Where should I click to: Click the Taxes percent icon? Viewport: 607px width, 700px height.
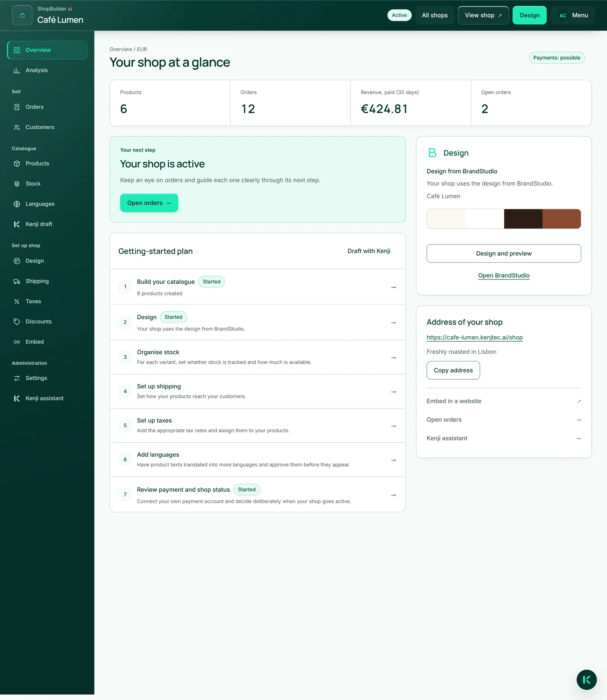(17, 301)
